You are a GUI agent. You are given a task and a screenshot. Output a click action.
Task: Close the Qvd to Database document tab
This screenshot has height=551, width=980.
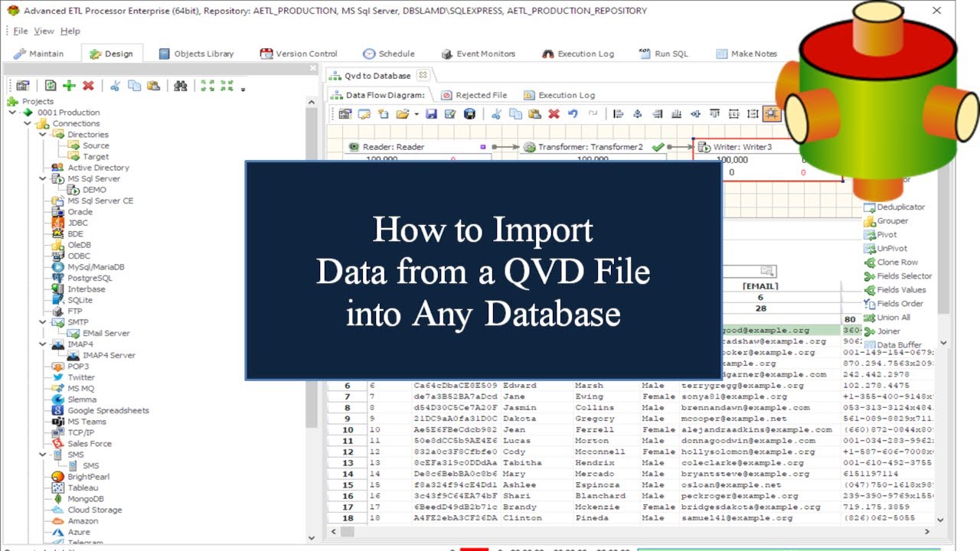[422, 75]
